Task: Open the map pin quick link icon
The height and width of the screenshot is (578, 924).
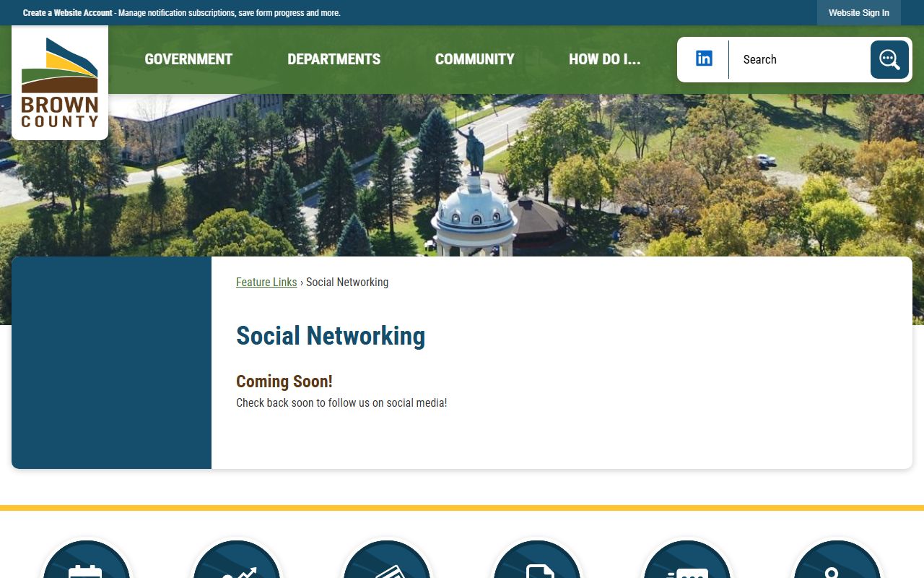Action: tap(837, 559)
